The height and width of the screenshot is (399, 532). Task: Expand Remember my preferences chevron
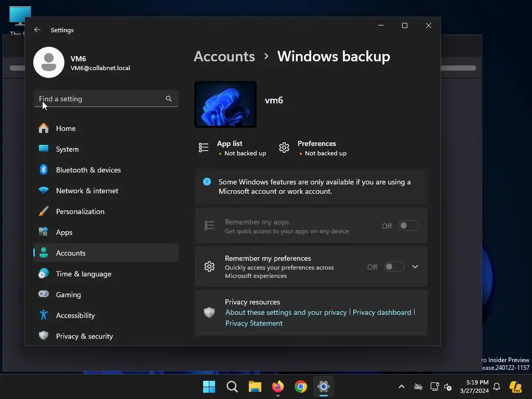tap(415, 267)
